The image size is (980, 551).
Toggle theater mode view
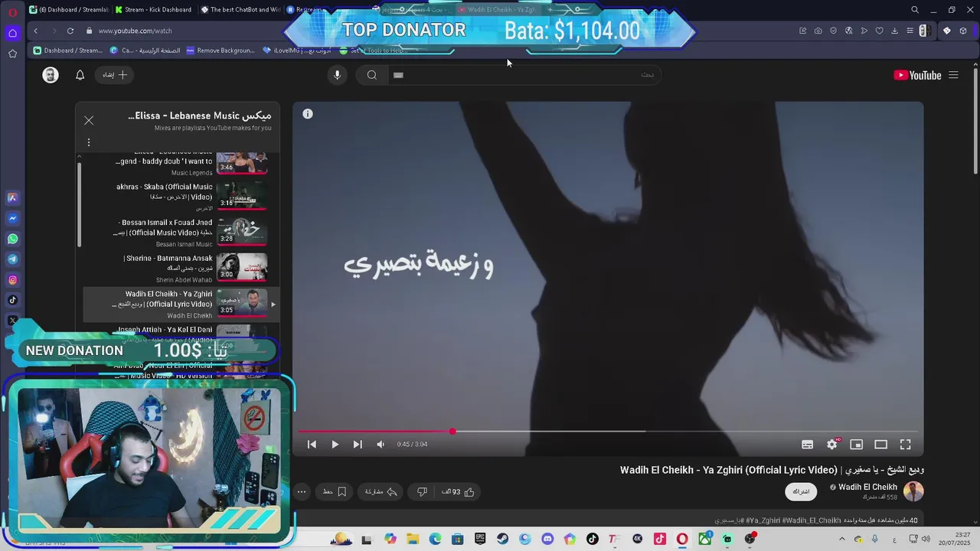(x=881, y=444)
